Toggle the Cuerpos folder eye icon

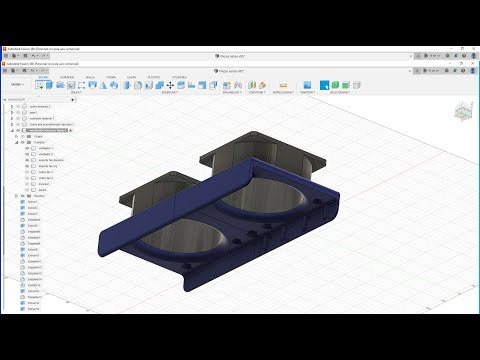coord(23,142)
